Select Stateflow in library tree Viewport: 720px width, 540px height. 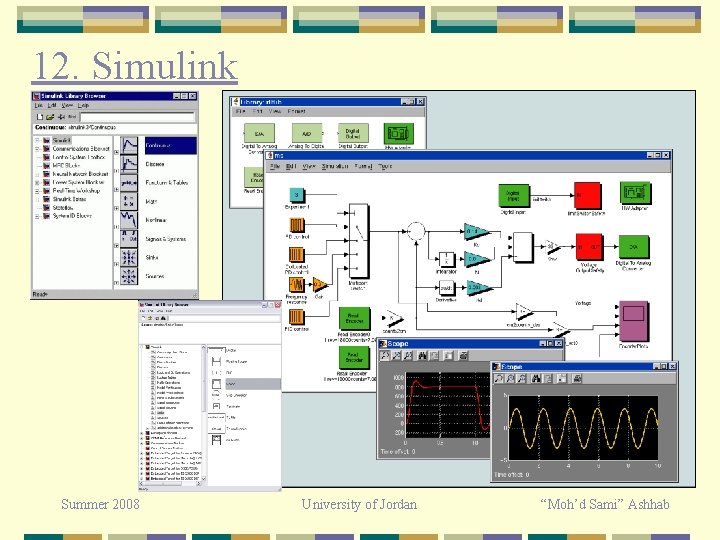pos(62,208)
